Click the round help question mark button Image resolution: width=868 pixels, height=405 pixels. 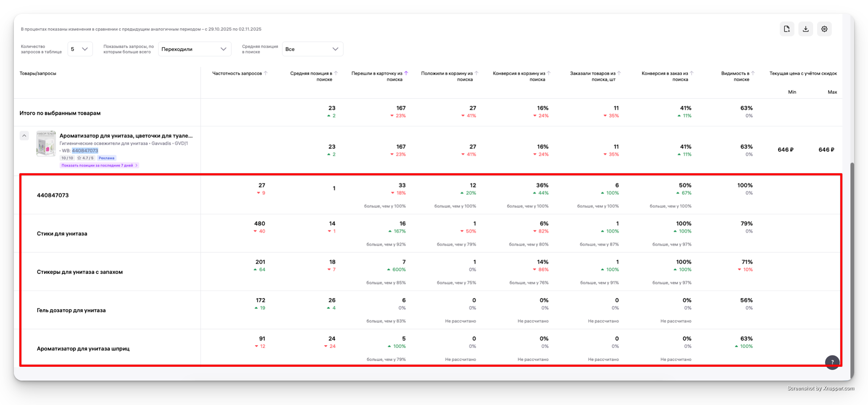point(832,362)
